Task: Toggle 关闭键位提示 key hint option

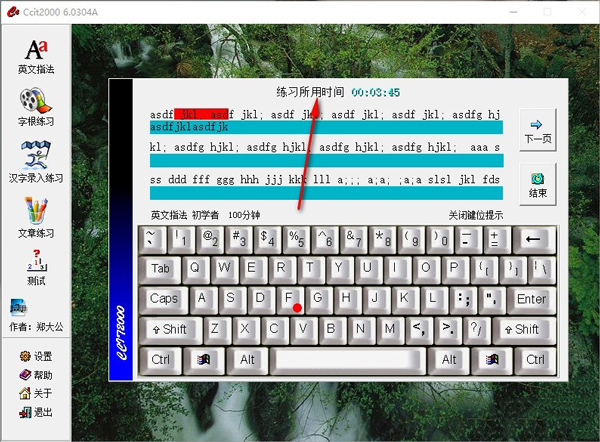Action: pos(476,215)
